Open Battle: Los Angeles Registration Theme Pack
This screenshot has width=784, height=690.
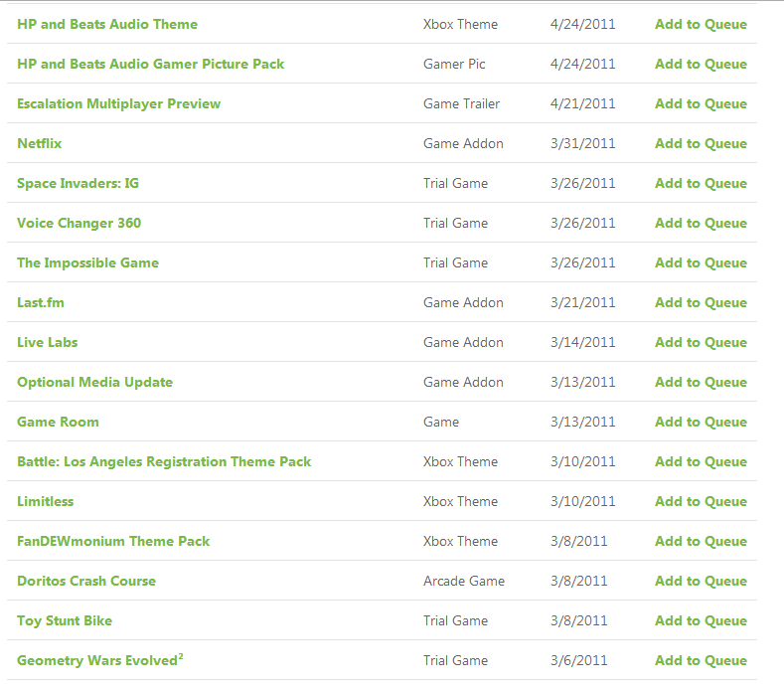[164, 462]
